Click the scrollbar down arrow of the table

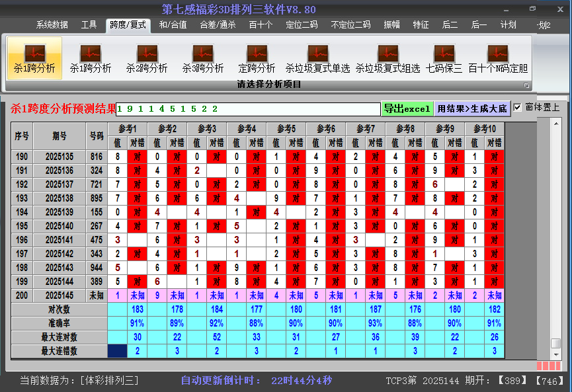(556, 354)
